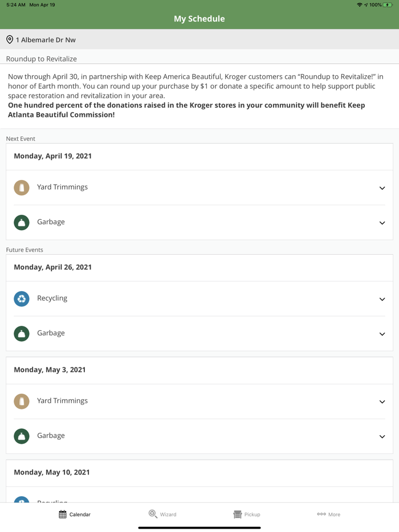
Task: Tap Yard Trimmings icon under May 3
Action: coord(22,401)
